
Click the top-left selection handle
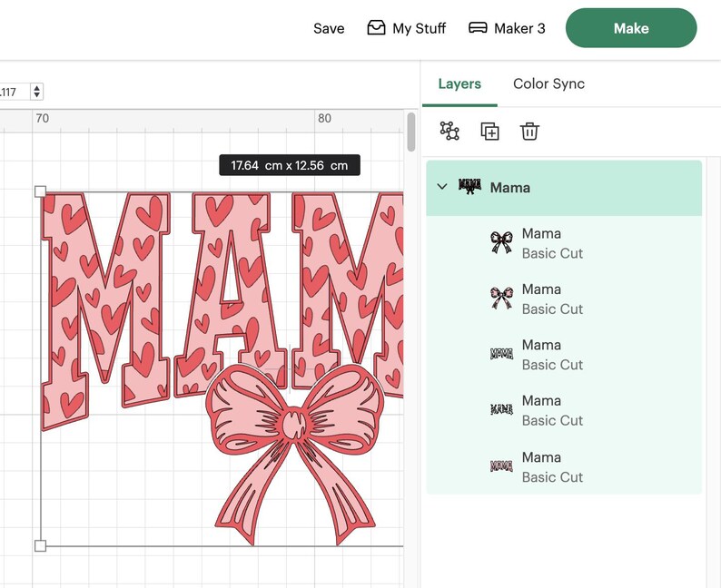pyautogui.click(x=41, y=191)
